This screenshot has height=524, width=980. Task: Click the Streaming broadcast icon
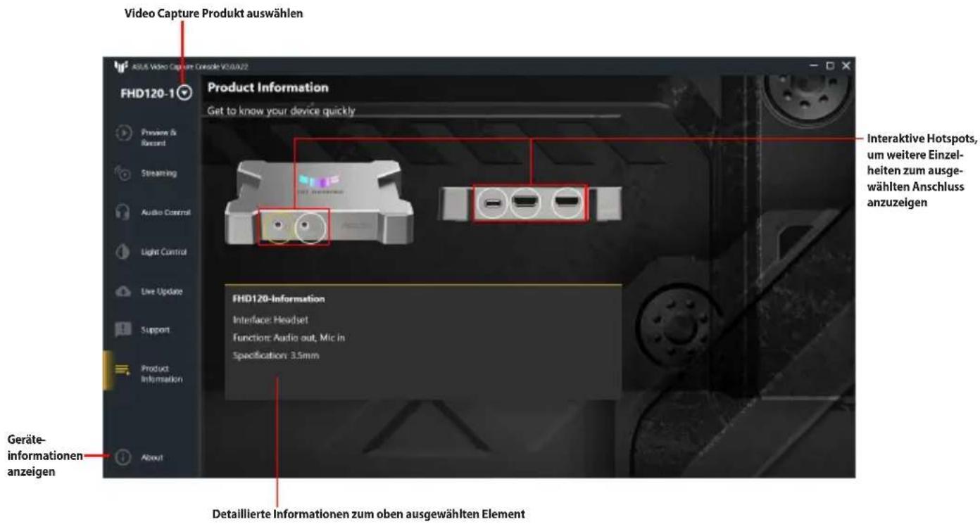click(122, 172)
